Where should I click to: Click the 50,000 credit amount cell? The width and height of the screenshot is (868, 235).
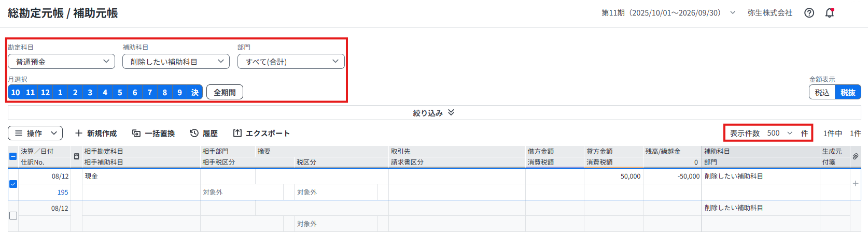click(x=613, y=176)
